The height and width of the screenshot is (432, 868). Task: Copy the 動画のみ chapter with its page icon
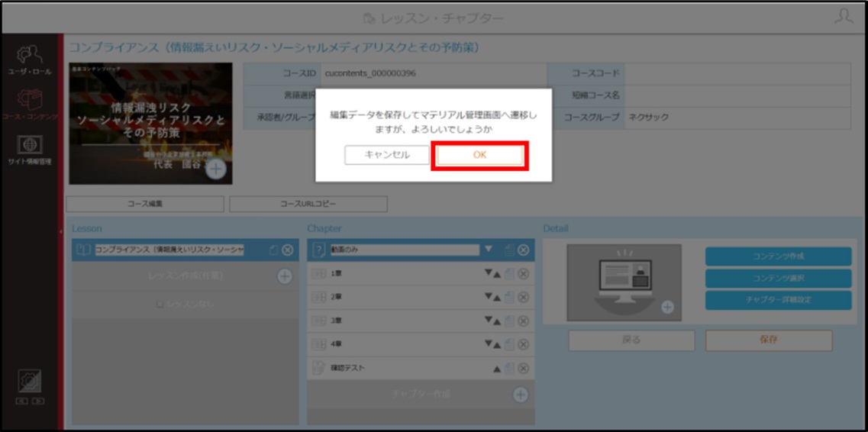pos(509,250)
